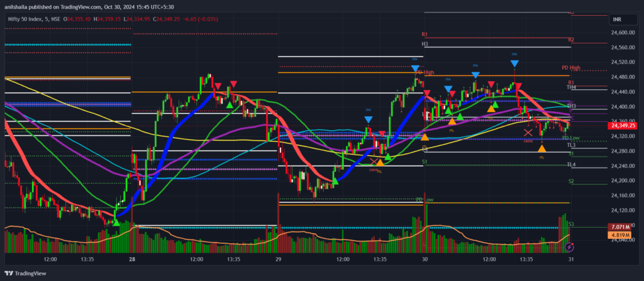Click the 24,520.00 price axis label

[623, 62]
